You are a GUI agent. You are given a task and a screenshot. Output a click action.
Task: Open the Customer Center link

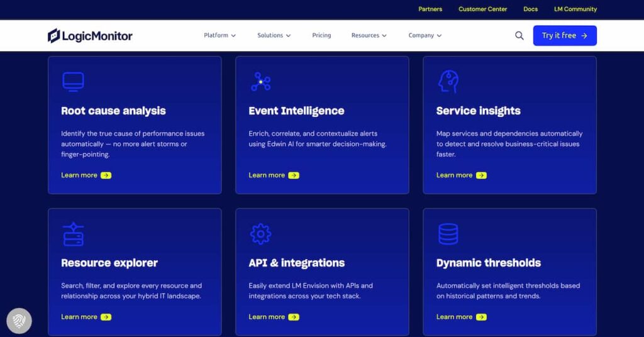click(x=482, y=9)
